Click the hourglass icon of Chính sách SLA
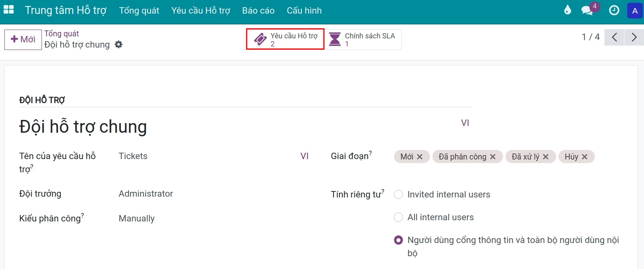Image resolution: width=644 pixels, height=269 pixels. (x=335, y=39)
